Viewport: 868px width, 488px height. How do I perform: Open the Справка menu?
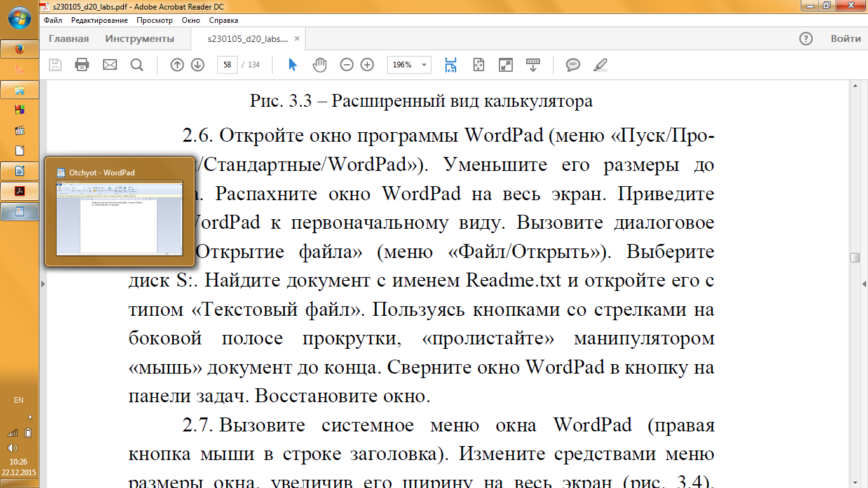point(224,20)
